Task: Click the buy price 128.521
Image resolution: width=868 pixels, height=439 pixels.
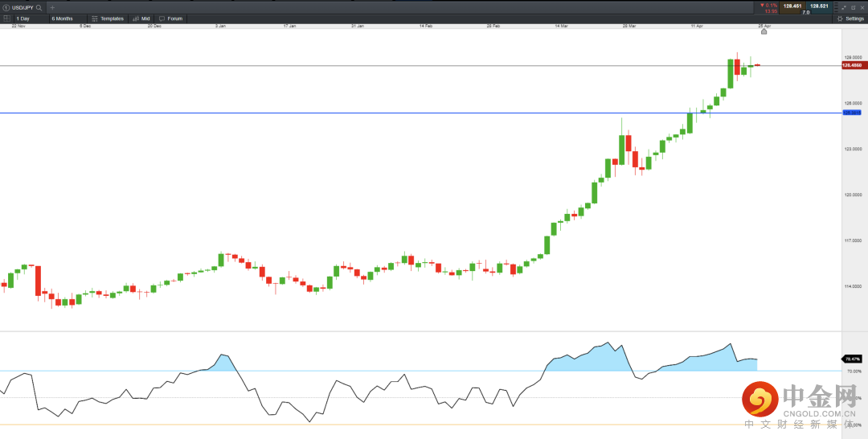Action: pyautogui.click(x=819, y=6)
